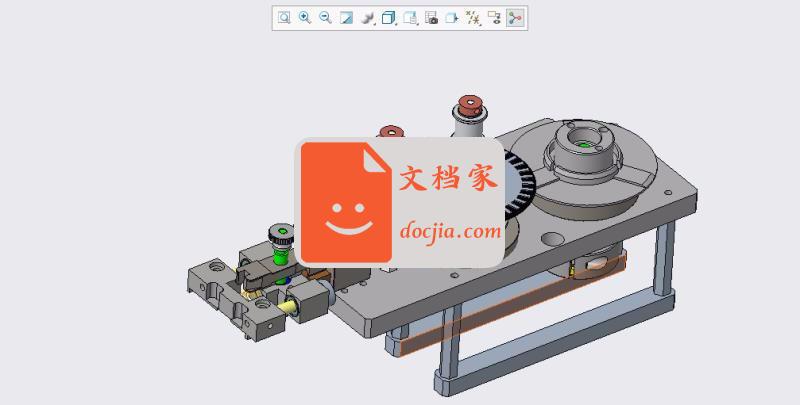Toggle the perspective view icon
Viewport: 800px width, 405px height.
[452, 18]
